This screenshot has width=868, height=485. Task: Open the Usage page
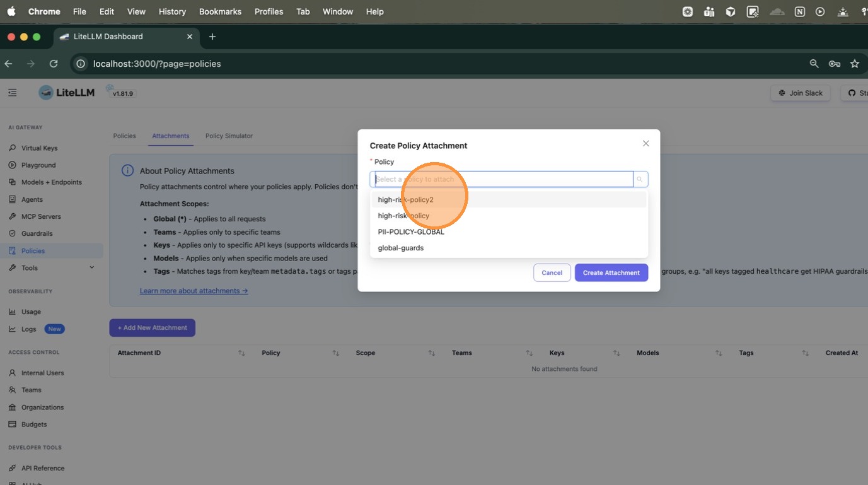click(x=31, y=312)
